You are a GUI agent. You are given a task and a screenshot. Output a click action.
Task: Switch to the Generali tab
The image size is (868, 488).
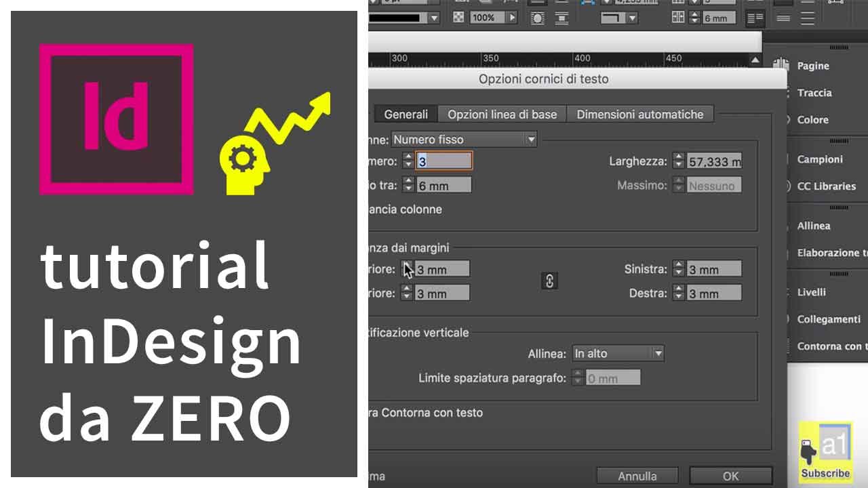pos(406,114)
